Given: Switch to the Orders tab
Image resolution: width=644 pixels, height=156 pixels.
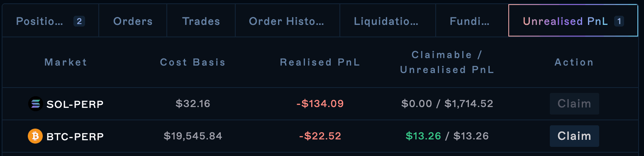Looking at the screenshot, I should pyautogui.click(x=133, y=21).
